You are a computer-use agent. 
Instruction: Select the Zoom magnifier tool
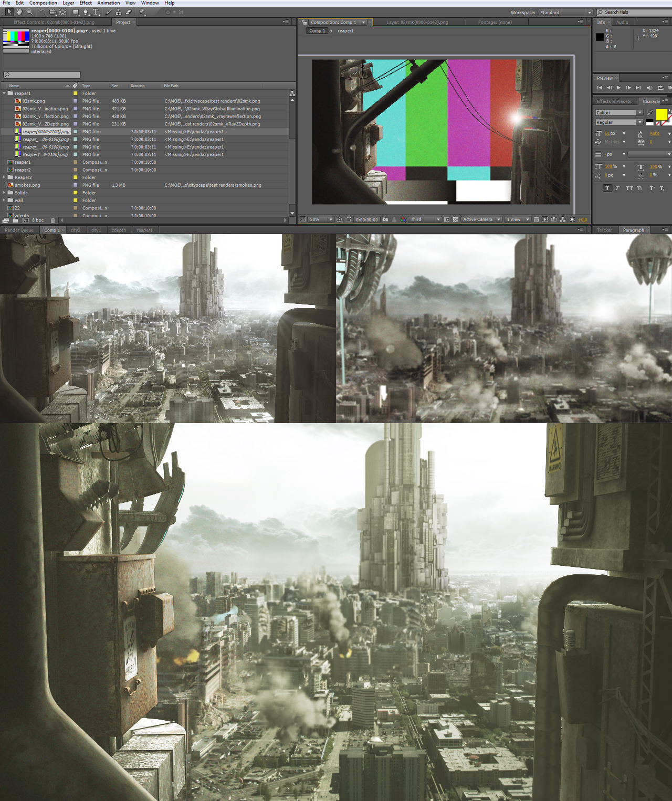29,12
